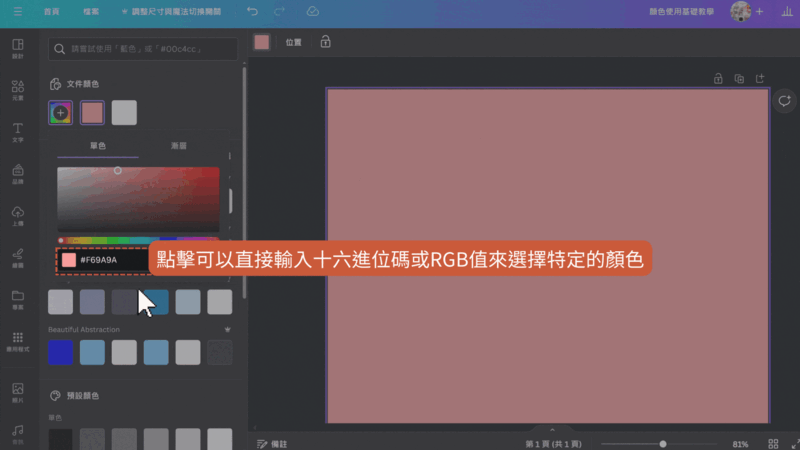Click the analytics bar chart icon
The width and height of the screenshot is (800, 450).
787,12
